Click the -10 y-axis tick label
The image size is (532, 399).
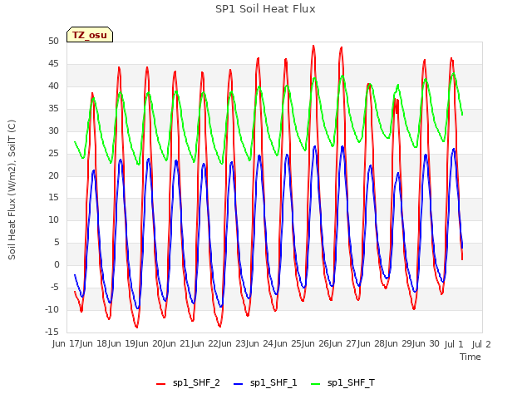[52, 309]
